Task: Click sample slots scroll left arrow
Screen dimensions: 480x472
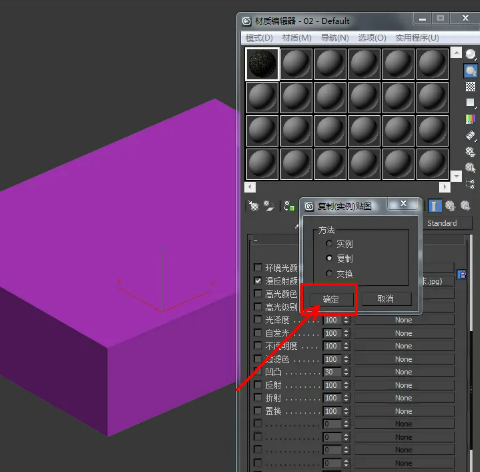Action: pos(250,187)
